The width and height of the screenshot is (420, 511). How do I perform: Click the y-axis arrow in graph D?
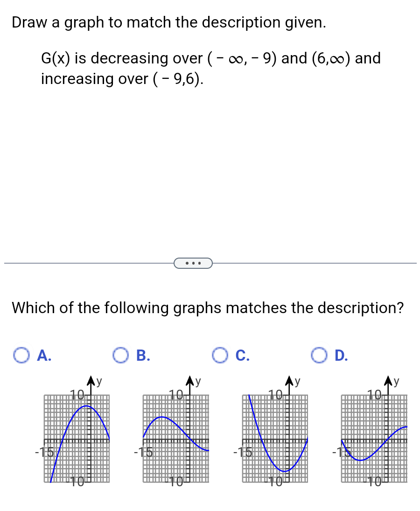pos(388,380)
